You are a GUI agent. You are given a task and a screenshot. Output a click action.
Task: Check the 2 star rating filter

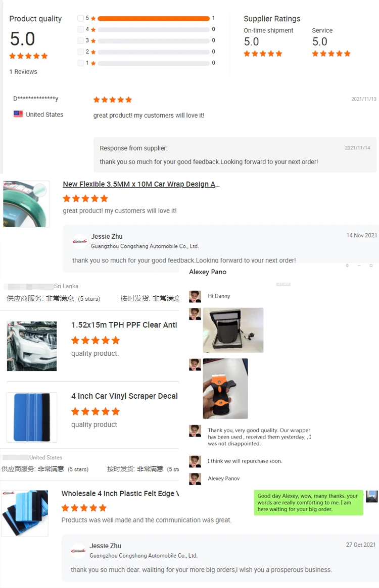[80, 52]
